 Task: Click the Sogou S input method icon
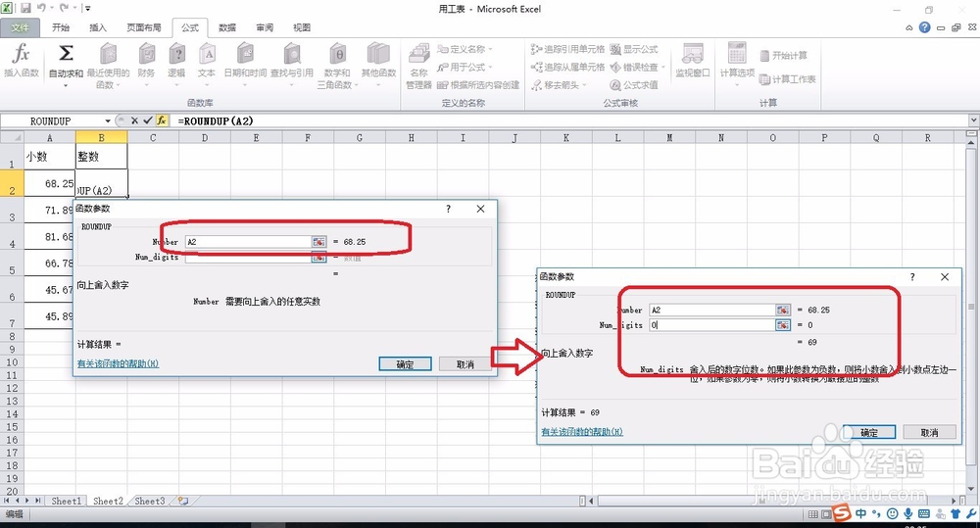[x=843, y=513]
